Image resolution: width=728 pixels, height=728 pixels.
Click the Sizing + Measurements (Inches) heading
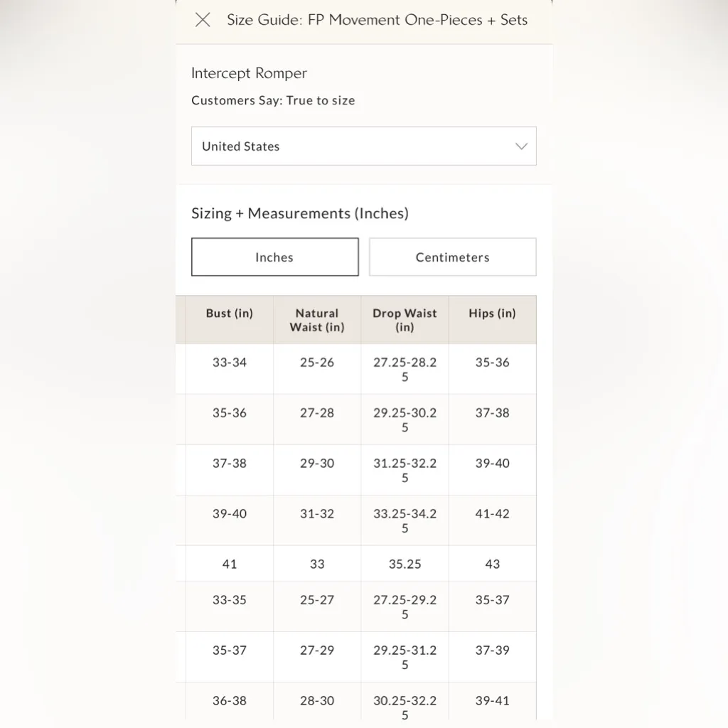tap(299, 213)
